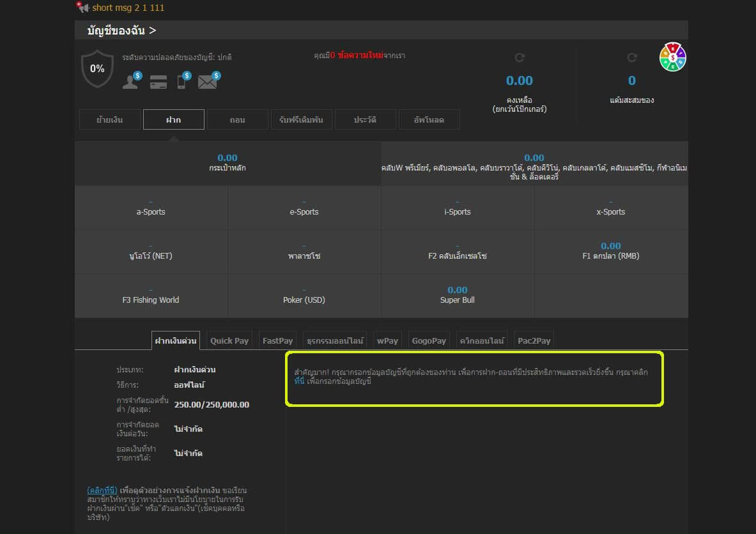
Task: Click the red ข้อความใหม่ messages link
Action: [357, 56]
